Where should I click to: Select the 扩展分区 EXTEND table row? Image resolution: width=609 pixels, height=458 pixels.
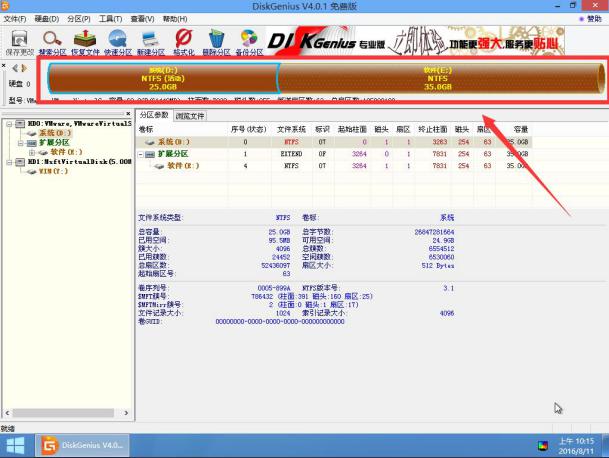click(x=334, y=154)
